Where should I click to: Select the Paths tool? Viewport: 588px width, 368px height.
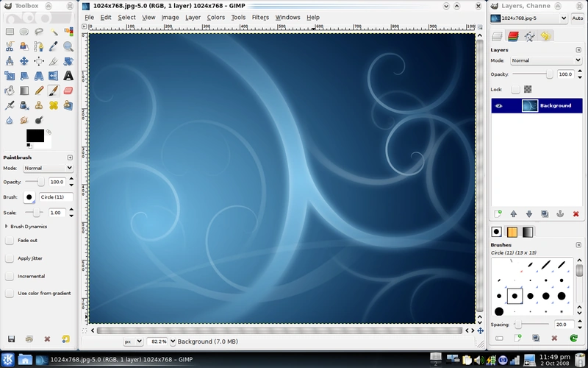click(39, 46)
